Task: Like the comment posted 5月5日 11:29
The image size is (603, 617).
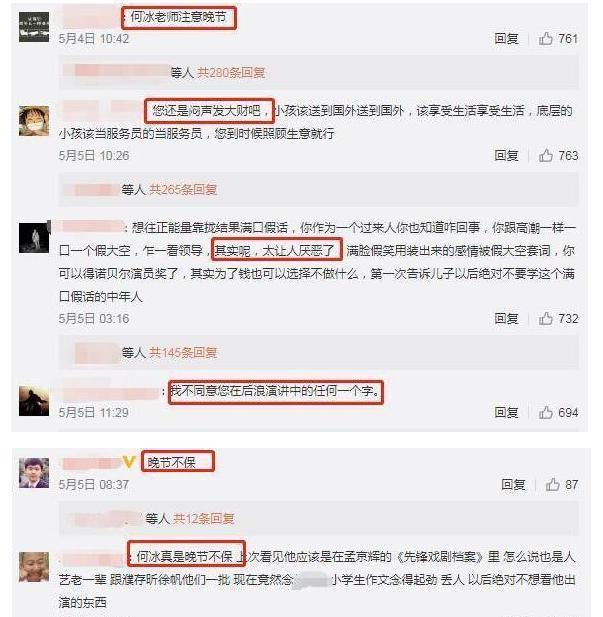Action: tap(546, 412)
